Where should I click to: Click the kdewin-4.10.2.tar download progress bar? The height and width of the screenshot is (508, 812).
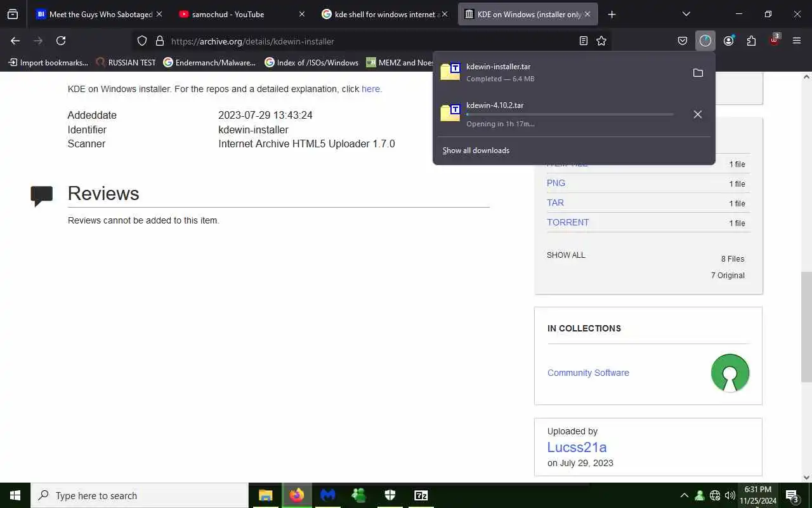click(x=570, y=114)
